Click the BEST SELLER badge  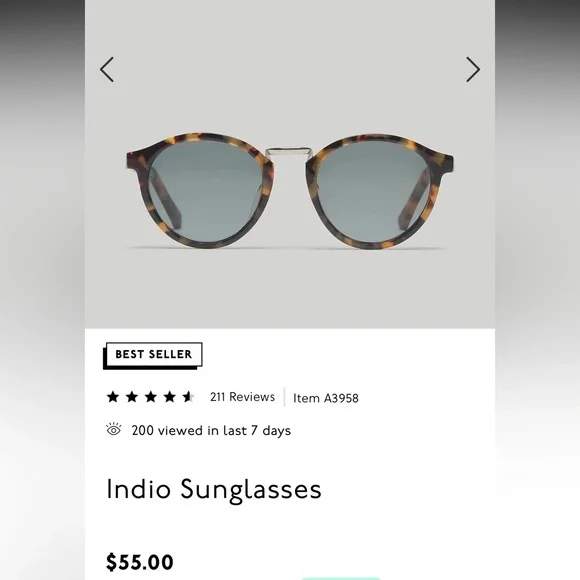153,355
